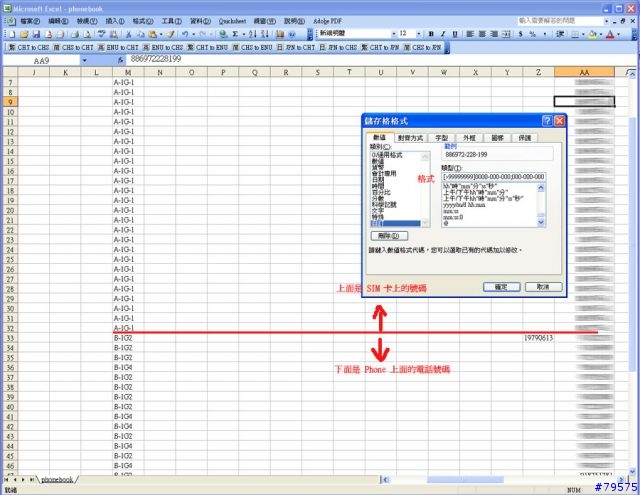
Task: Switch to the 字型 tab in dialog
Action: pyautogui.click(x=441, y=137)
